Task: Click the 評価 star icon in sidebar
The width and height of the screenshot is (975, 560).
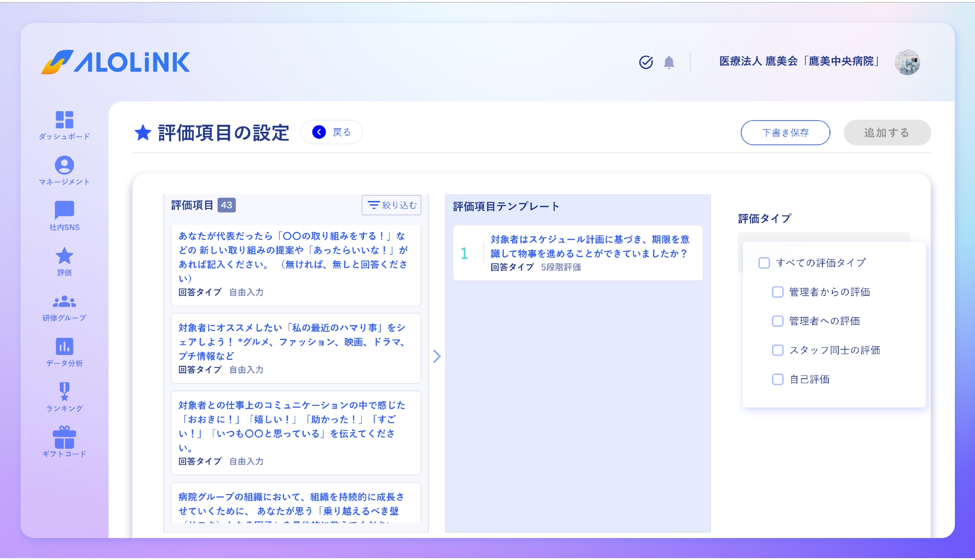Action: click(65, 257)
